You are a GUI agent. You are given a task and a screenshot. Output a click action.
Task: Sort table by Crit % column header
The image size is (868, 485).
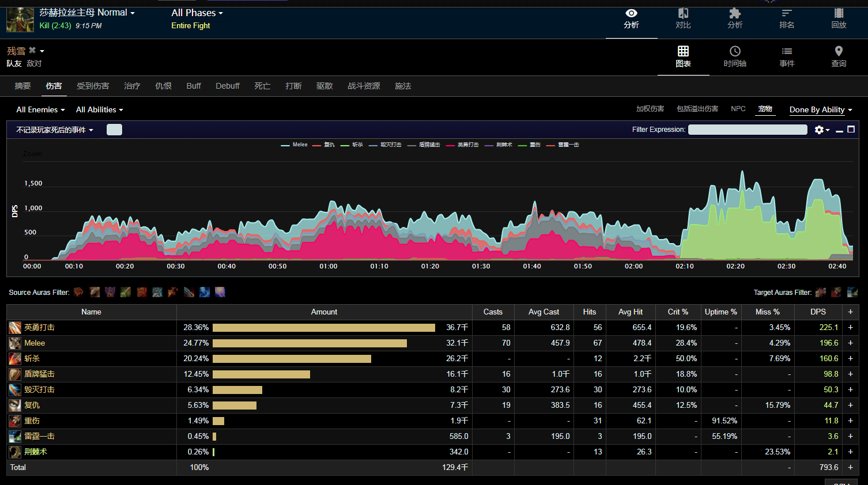tap(678, 312)
